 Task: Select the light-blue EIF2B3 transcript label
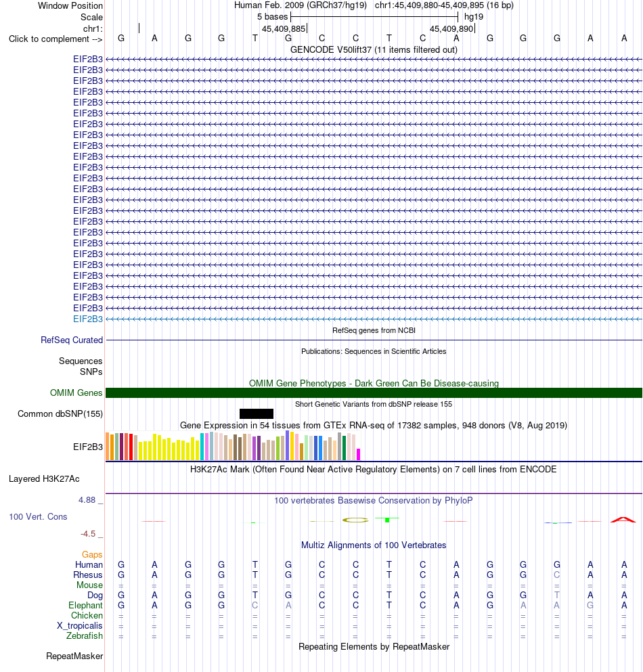[x=88, y=319]
